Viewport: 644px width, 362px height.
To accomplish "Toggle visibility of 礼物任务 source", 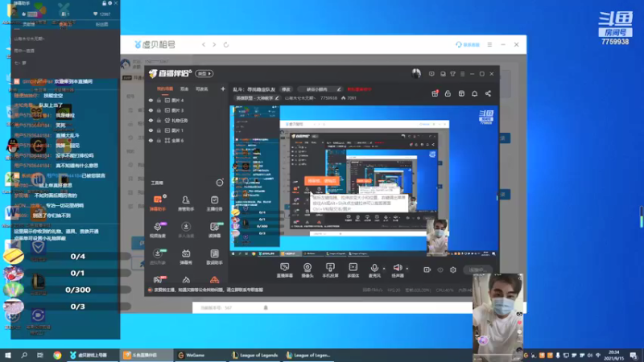I will pos(151,120).
